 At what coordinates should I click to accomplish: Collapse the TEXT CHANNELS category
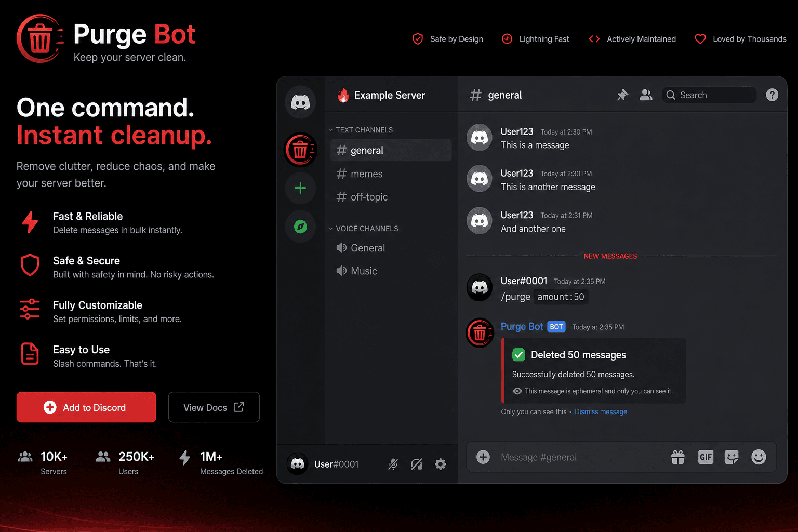362,130
